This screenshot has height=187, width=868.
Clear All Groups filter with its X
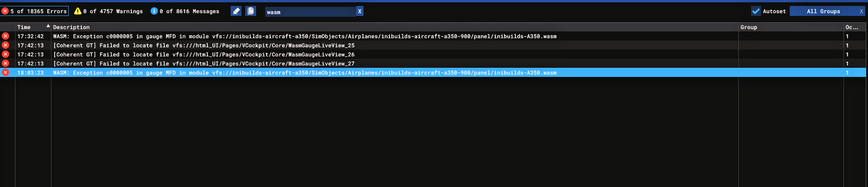click(x=861, y=11)
